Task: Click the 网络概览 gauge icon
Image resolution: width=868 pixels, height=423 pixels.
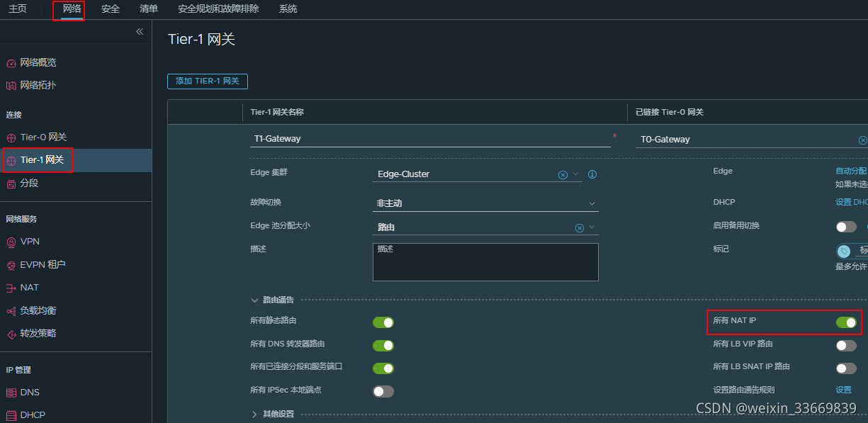Action: pyautogui.click(x=11, y=63)
